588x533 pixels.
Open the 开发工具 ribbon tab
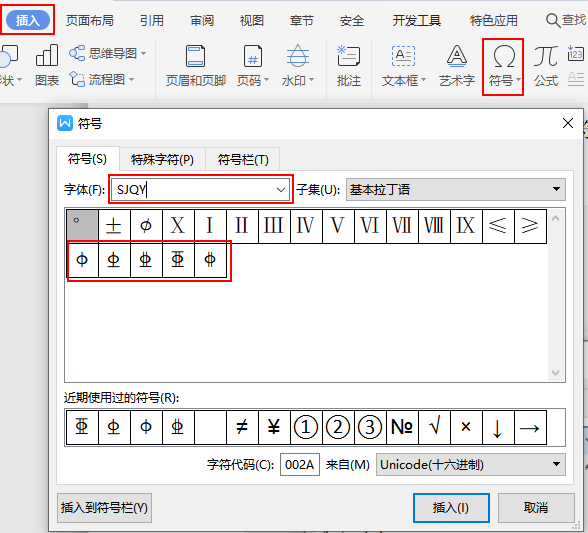(x=417, y=21)
